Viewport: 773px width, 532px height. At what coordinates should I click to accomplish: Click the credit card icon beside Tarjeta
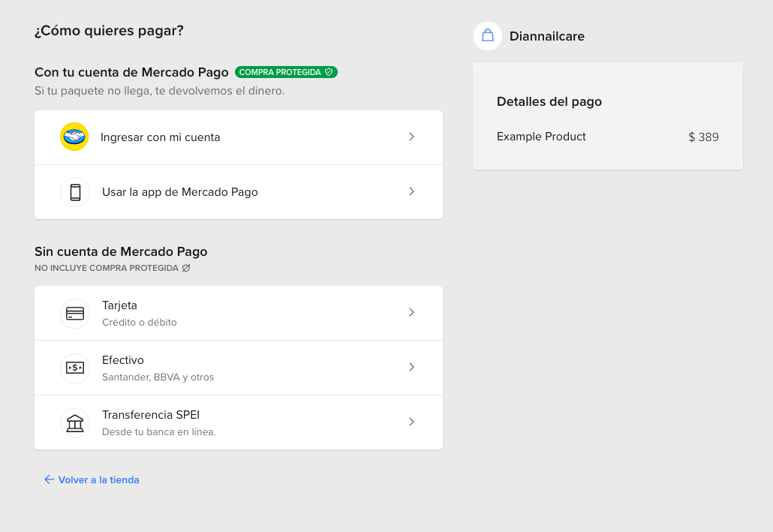75,314
